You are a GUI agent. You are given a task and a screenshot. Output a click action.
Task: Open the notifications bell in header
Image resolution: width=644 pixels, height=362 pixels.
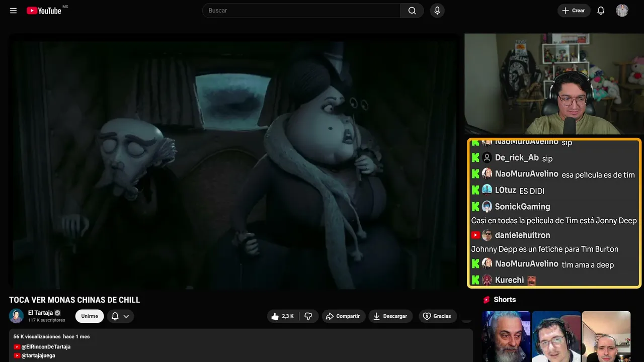click(x=601, y=11)
